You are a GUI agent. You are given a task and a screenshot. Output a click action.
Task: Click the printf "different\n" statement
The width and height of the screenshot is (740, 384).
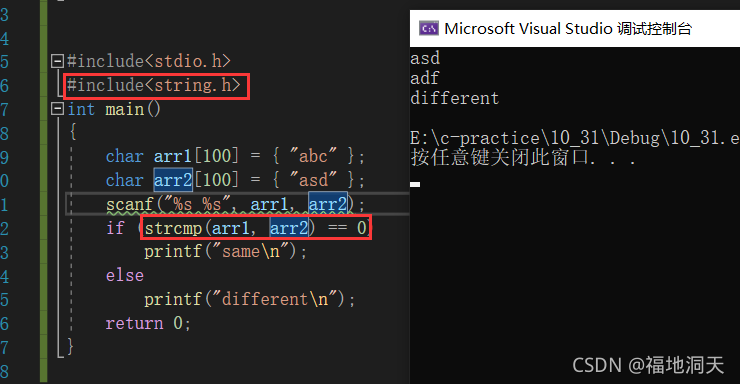coord(250,300)
